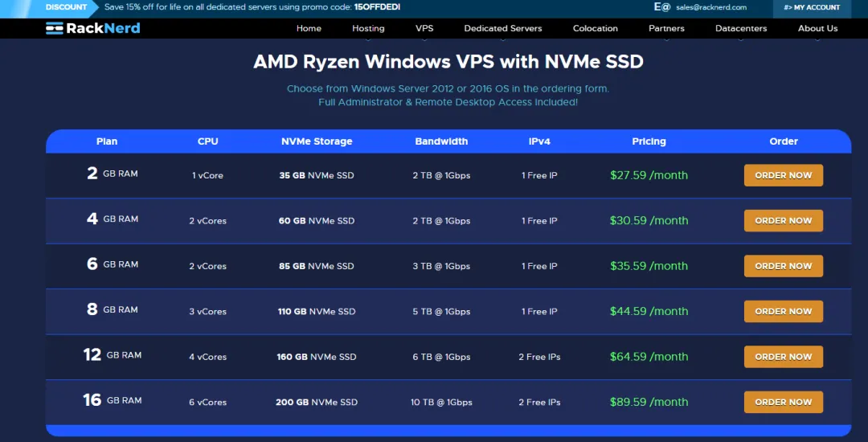Click Order Now for 6 GB RAM plan

point(783,266)
